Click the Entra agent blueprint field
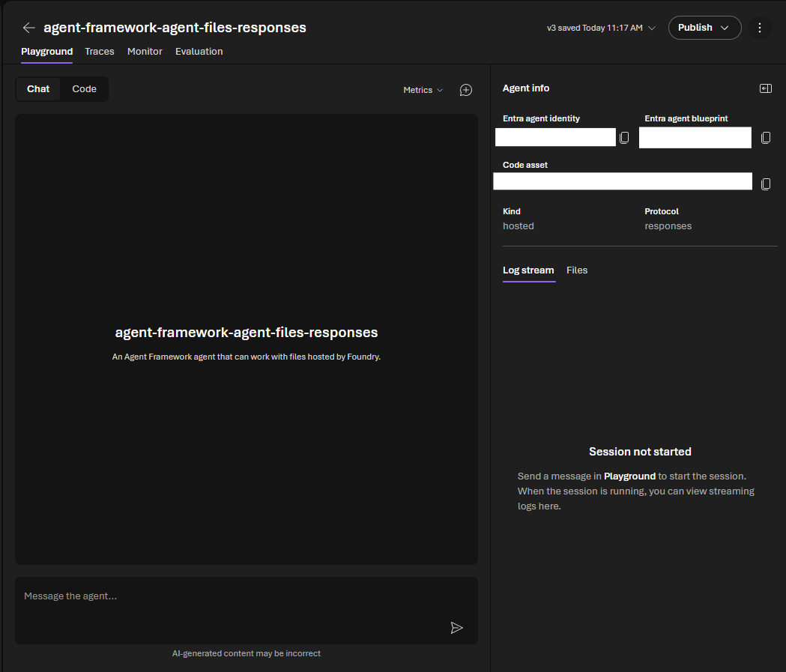This screenshot has width=786, height=672. pos(695,138)
